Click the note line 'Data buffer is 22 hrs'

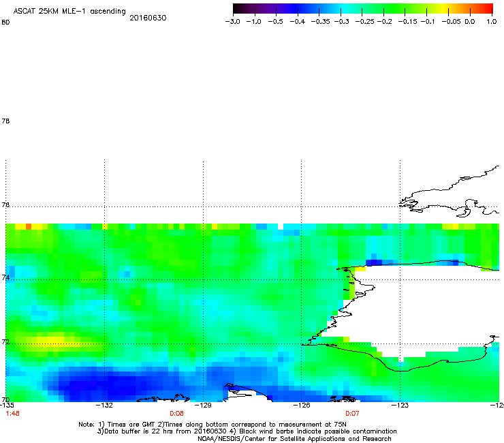[x=247, y=431]
